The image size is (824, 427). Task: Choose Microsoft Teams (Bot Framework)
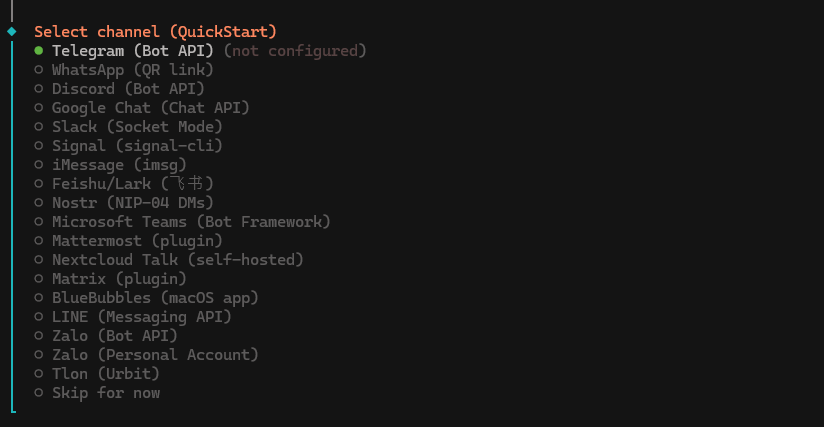191,222
